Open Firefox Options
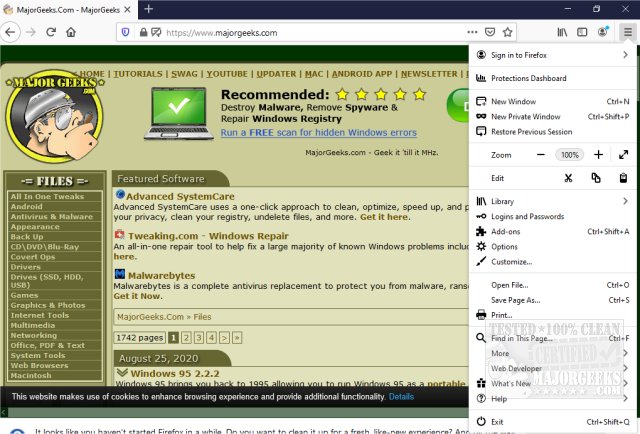Viewport: 640px width, 434px height. tap(552, 247)
